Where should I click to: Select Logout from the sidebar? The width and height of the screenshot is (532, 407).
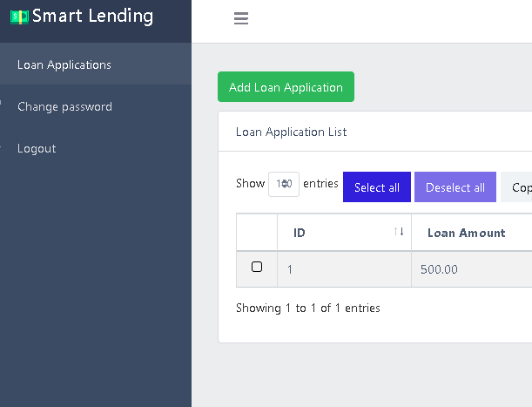point(37,148)
